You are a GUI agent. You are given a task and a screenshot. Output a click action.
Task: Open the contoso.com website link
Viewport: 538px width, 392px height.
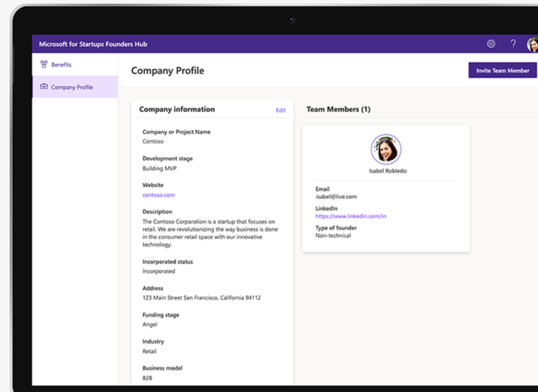(x=158, y=195)
